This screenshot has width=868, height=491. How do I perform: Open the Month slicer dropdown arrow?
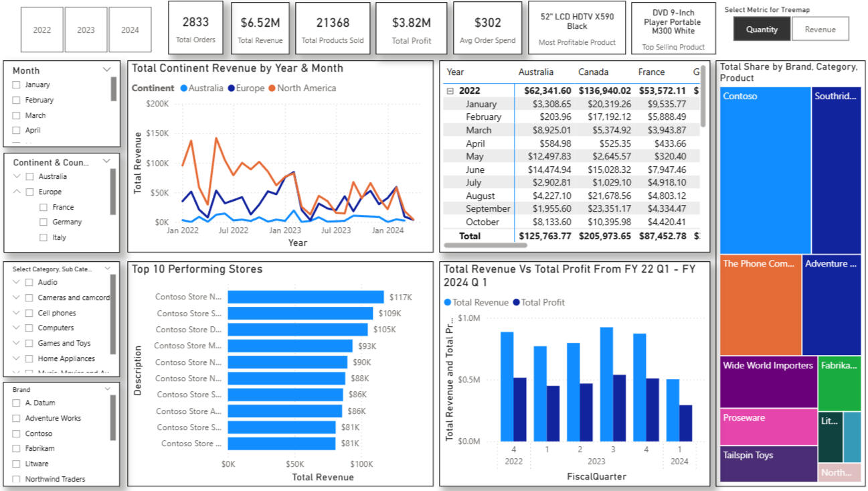pos(106,70)
